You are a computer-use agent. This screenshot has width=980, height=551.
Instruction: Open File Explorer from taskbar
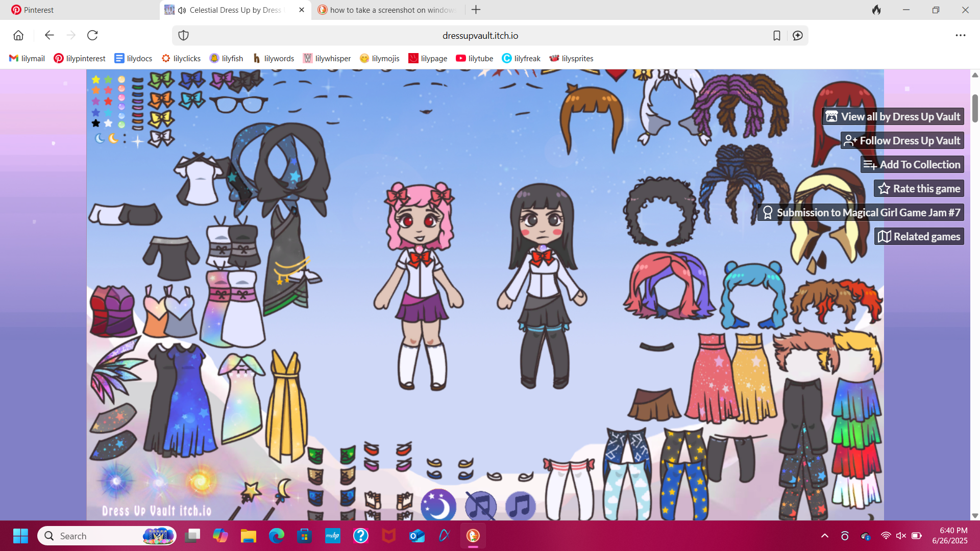point(248,536)
